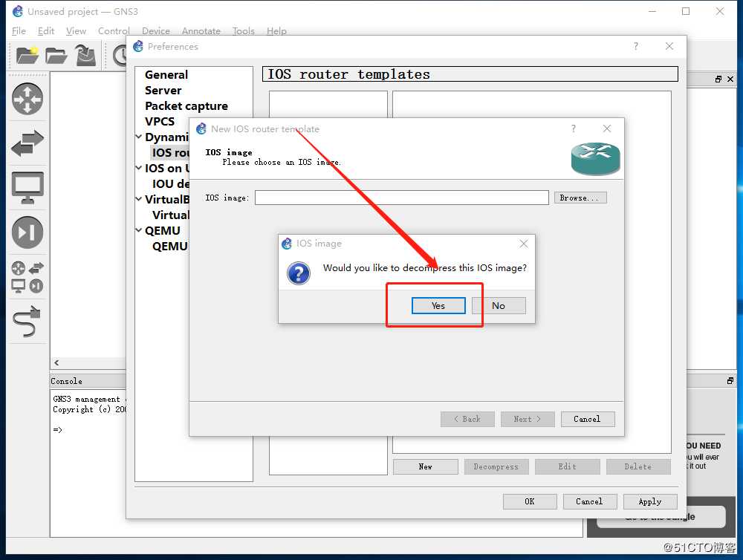Screen dimensions: 743x560
Task: Click New to create an IOS template
Action: point(426,466)
